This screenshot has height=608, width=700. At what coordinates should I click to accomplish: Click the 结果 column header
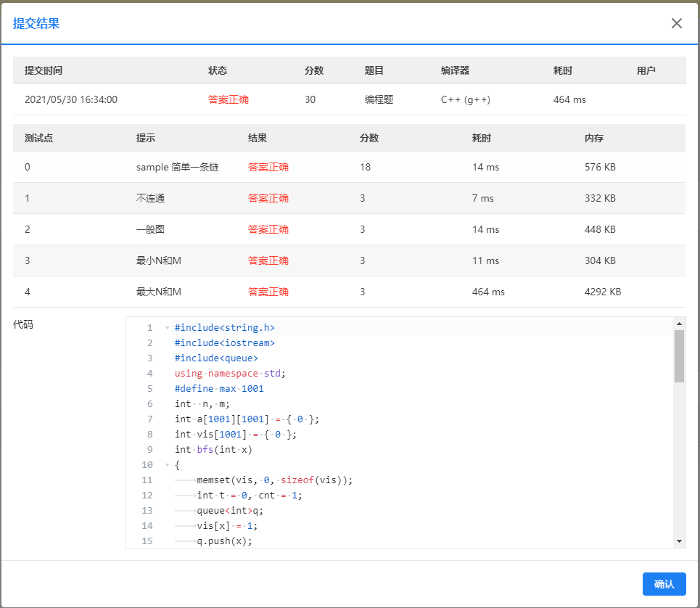pos(258,138)
